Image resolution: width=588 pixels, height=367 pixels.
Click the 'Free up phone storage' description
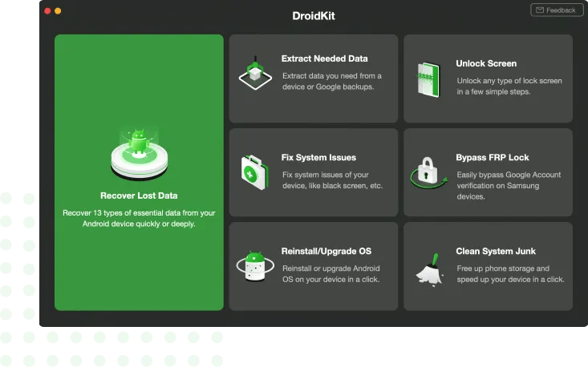click(510, 274)
